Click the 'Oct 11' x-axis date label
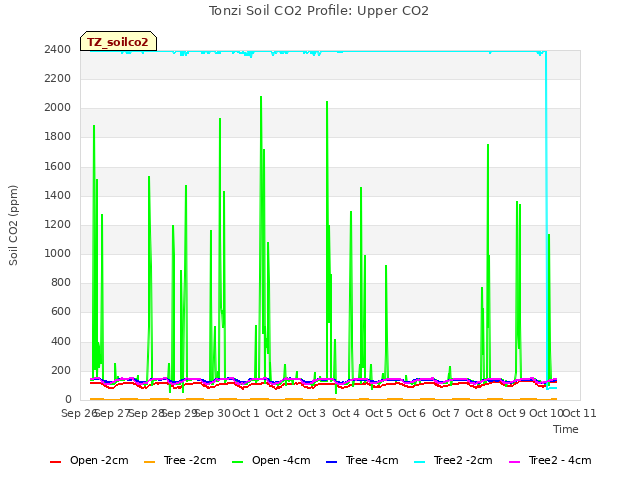The height and width of the screenshot is (480, 640). [x=580, y=413]
